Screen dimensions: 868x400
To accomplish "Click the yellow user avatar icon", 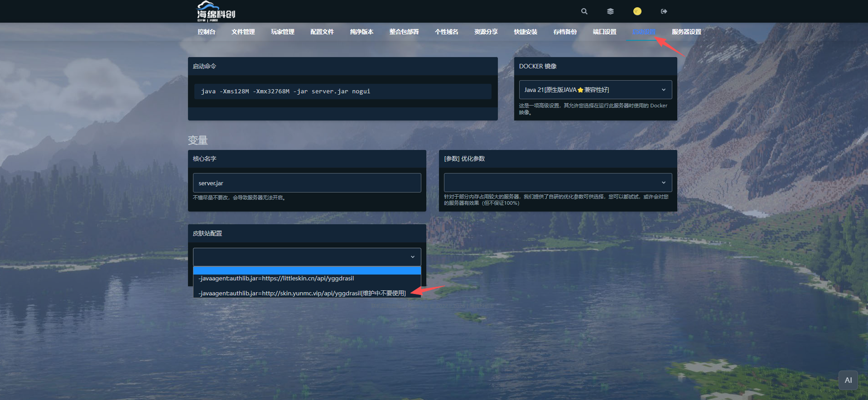I will pos(637,11).
